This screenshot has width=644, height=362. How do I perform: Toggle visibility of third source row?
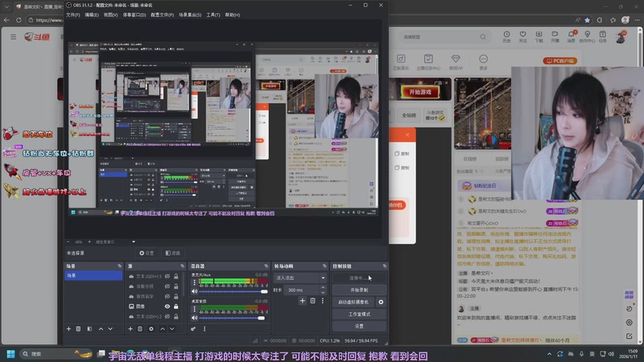pos(167,296)
